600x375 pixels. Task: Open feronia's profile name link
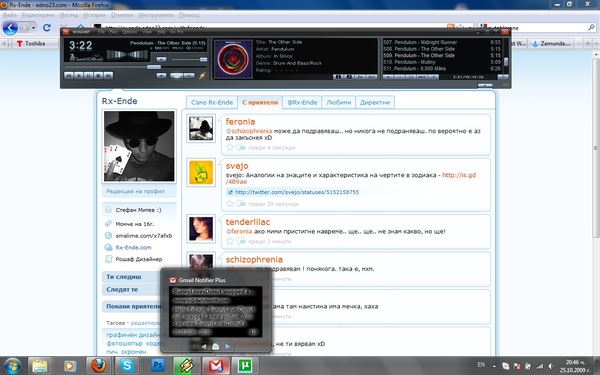tap(240, 122)
